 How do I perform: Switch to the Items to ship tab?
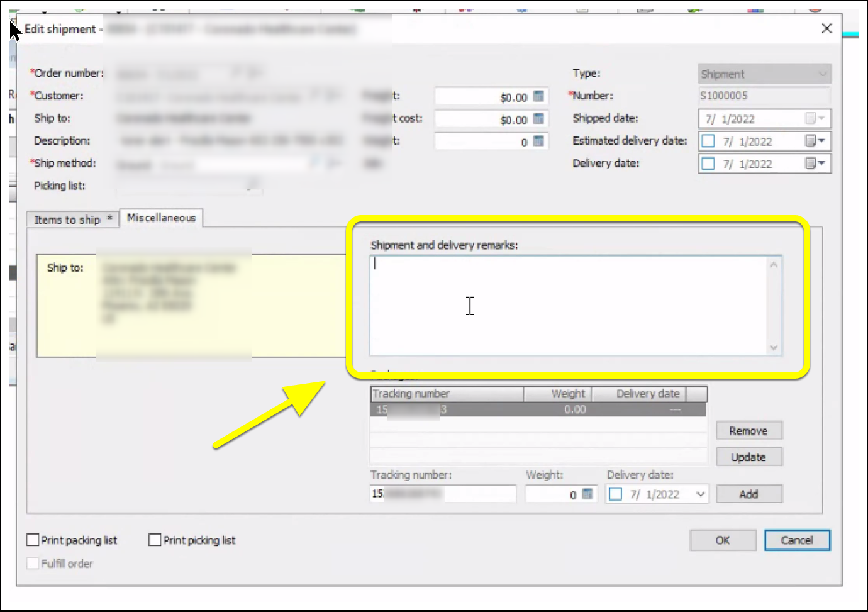tap(68, 219)
